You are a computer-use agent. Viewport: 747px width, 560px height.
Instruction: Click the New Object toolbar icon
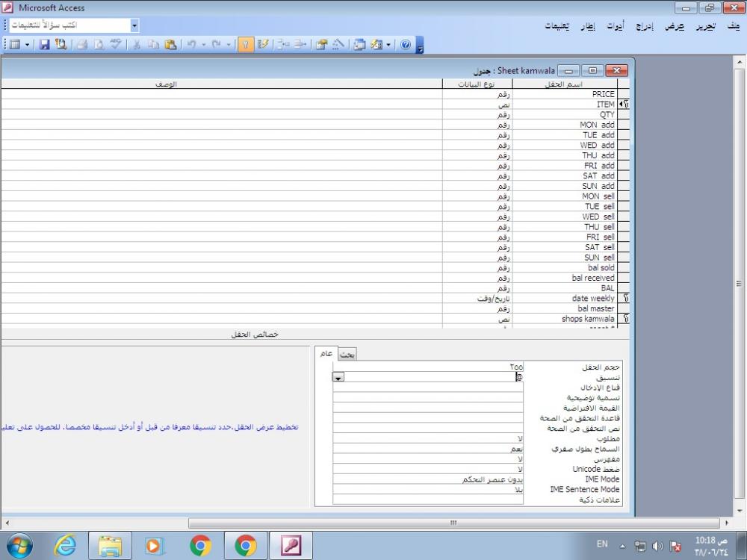click(376, 45)
